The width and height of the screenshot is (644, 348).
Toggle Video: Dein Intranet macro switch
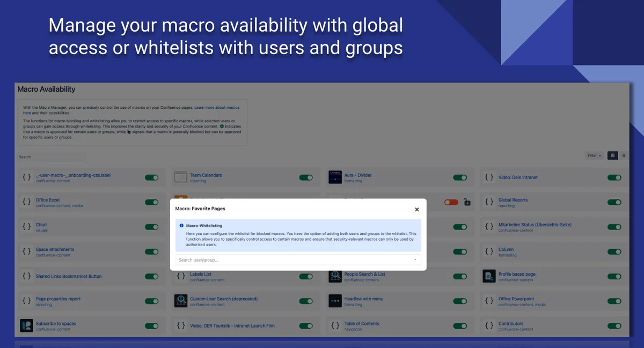pos(614,177)
